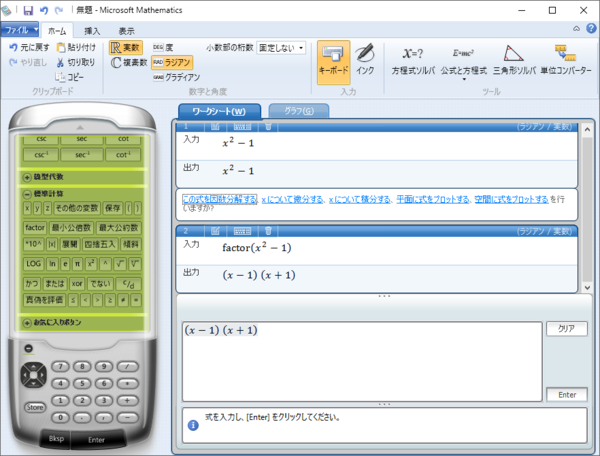This screenshot has height=456, width=600.
Task: Click the number 7 keypad key
Action: pos(60,366)
